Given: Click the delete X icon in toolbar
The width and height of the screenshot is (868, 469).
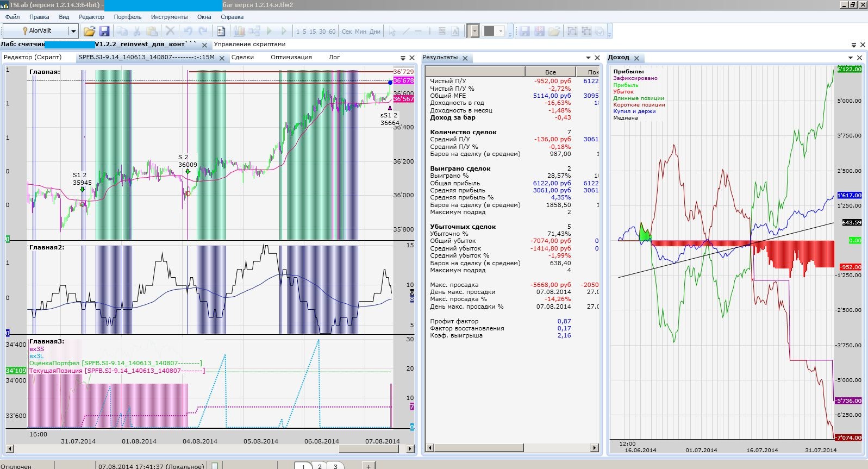Looking at the screenshot, I should (170, 31).
